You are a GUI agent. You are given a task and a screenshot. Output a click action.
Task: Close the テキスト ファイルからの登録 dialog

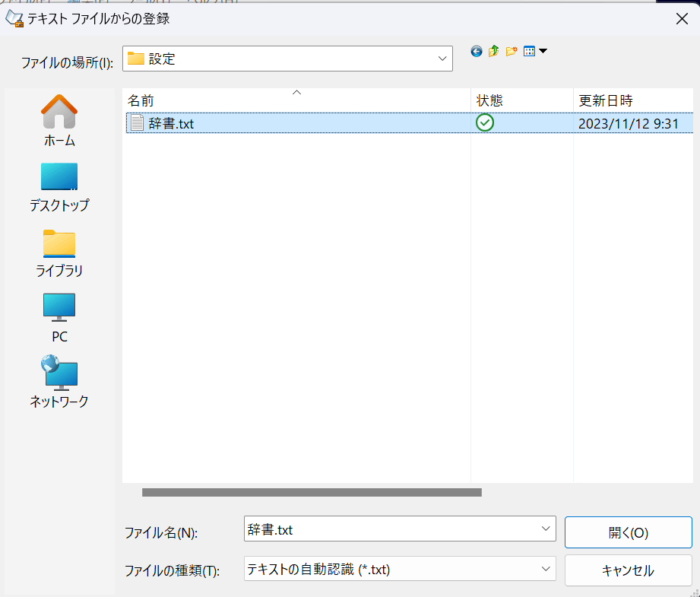tap(682, 19)
